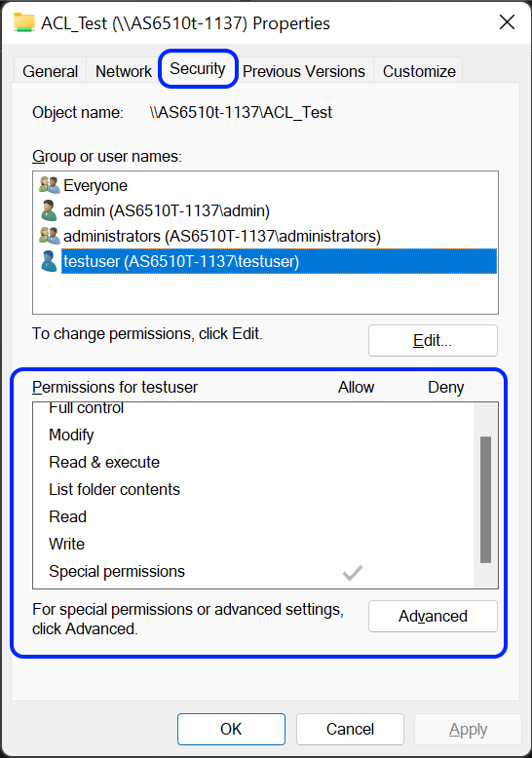Switch to the General tab

tap(51, 71)
